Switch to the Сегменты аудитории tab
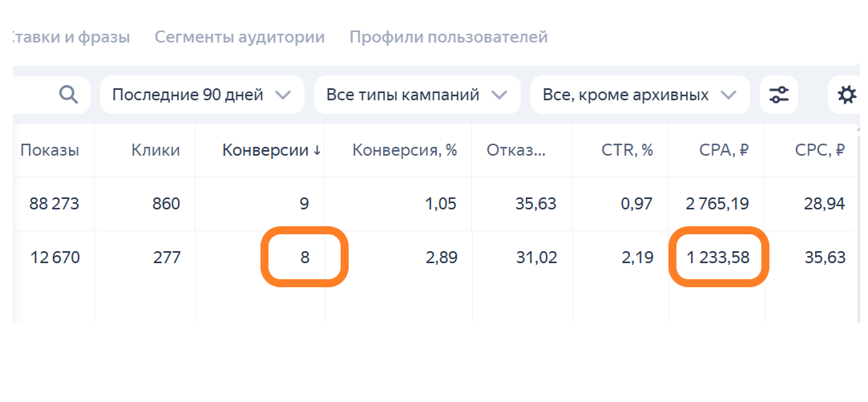 [x=240, y=37]
